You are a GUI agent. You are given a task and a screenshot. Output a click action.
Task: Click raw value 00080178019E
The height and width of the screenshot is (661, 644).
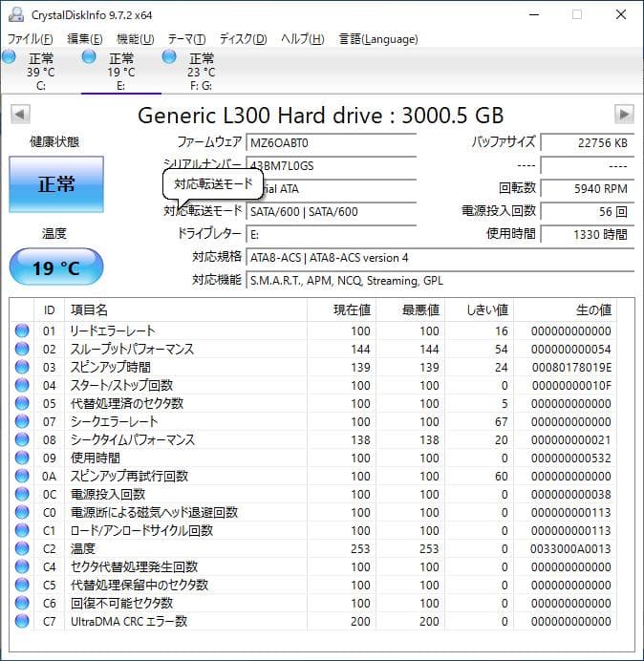(571, 367)
